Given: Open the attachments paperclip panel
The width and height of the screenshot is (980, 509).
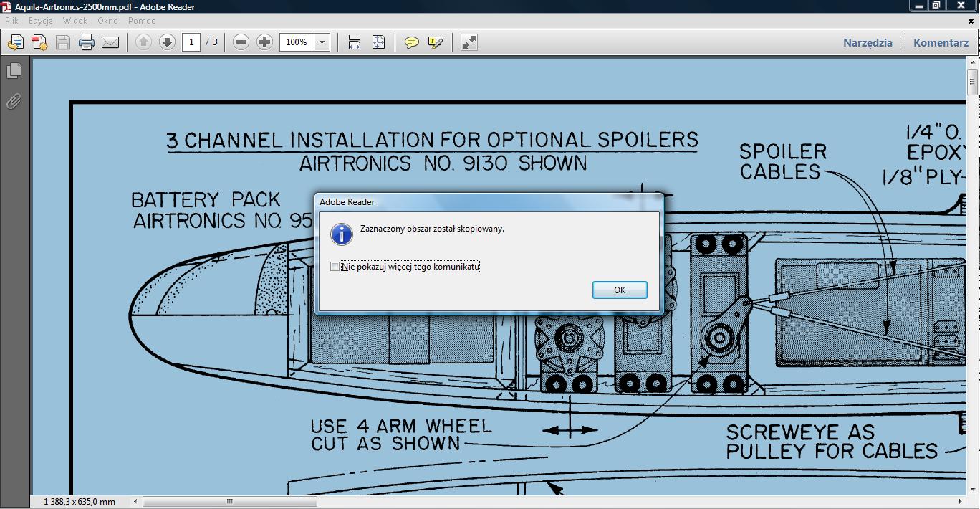Looking at the screenshot, I should [14, 102].
